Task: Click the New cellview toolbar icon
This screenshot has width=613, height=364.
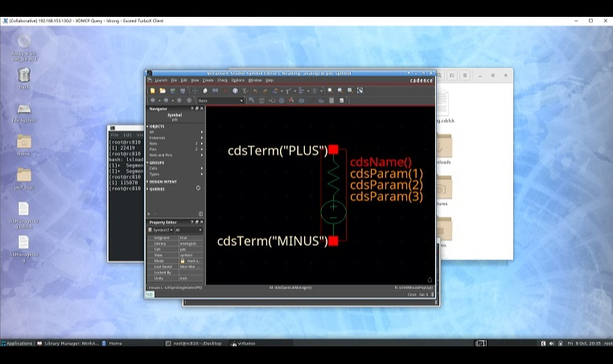Action: coord(153,91)
